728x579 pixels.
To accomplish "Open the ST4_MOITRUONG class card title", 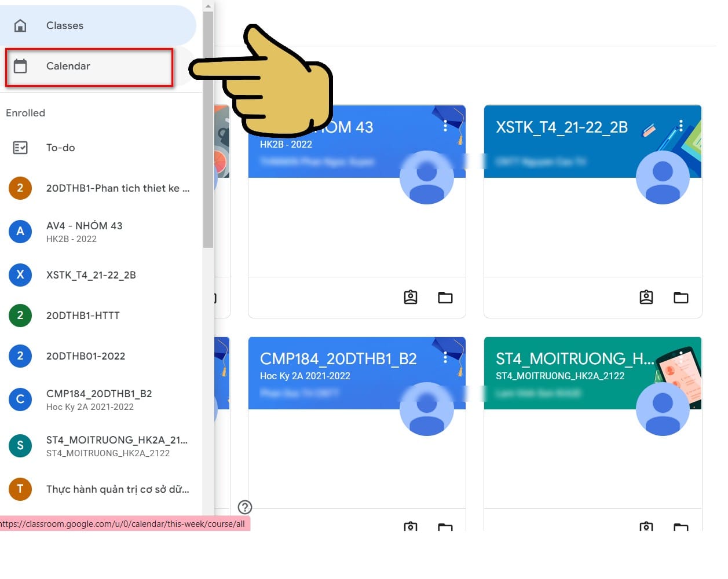I will coord(575,359).
